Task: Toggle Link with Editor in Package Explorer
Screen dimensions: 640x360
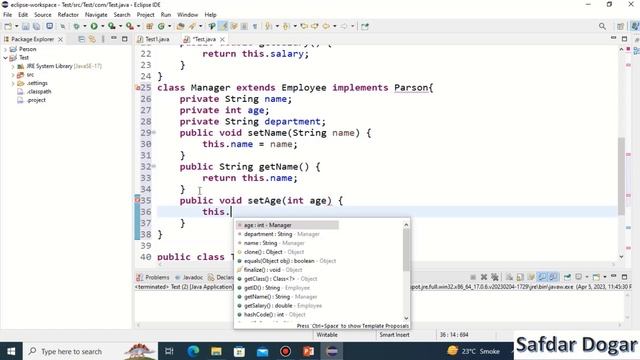Action: pos(92,39)
